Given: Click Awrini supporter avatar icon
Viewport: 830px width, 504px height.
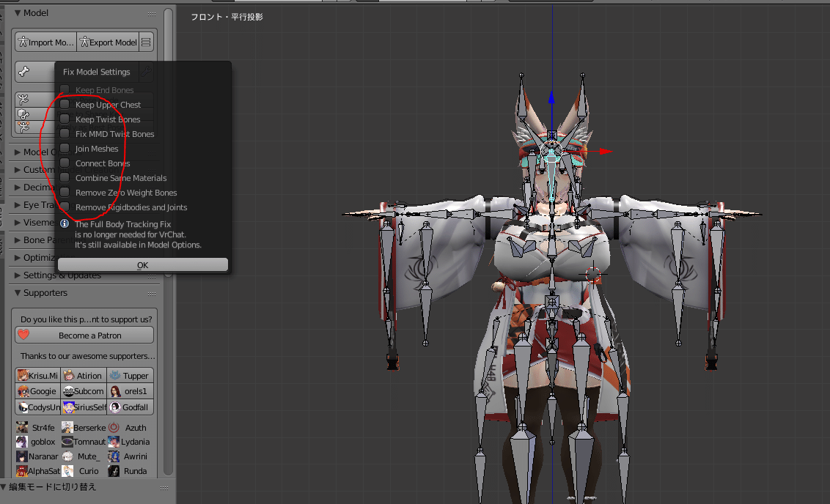Looking at the screenshot, I should tap(114, 456).
